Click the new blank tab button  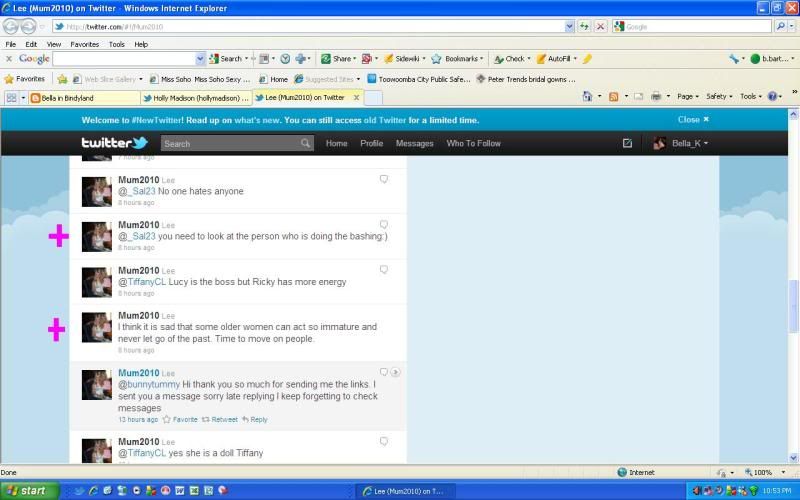[x=373, y=98]
